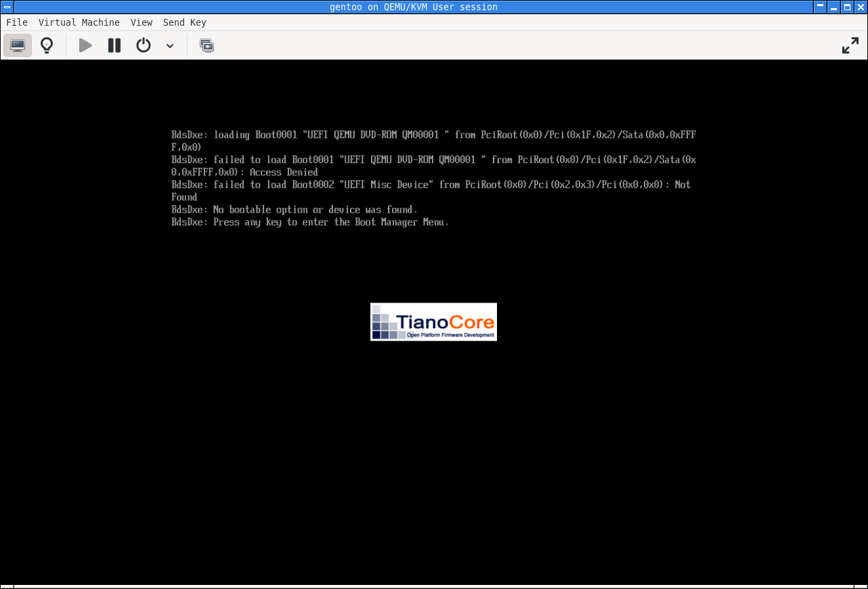
Task: Open the Send Key menu
Action: click(x=184, y=22)
